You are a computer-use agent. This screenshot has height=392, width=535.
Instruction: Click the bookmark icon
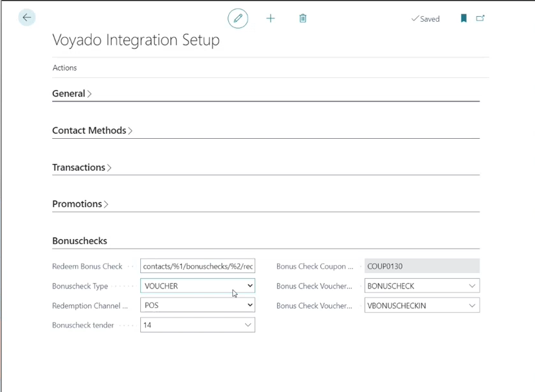[464, 18]
